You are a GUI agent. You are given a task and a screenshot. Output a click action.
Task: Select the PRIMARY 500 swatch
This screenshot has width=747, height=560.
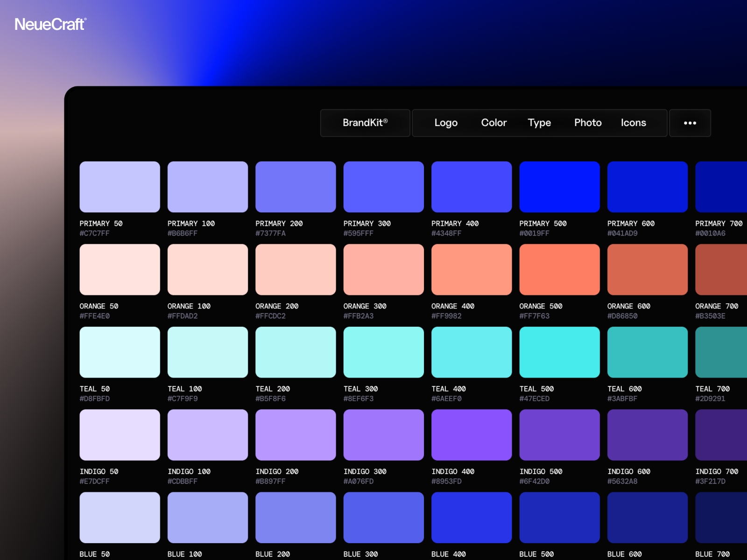[x=559, y=186]
